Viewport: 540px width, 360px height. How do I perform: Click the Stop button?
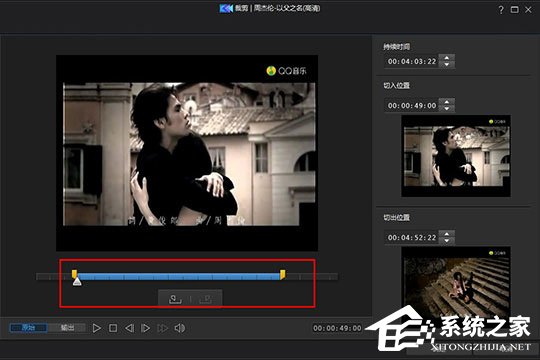pyautogui.click(x=113, y=328)
